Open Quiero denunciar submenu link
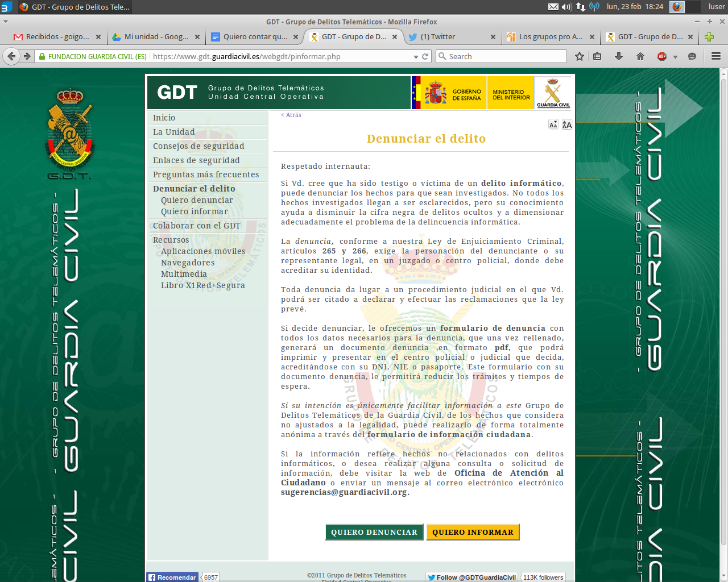 pyautogui.click(x=197, y=200)
